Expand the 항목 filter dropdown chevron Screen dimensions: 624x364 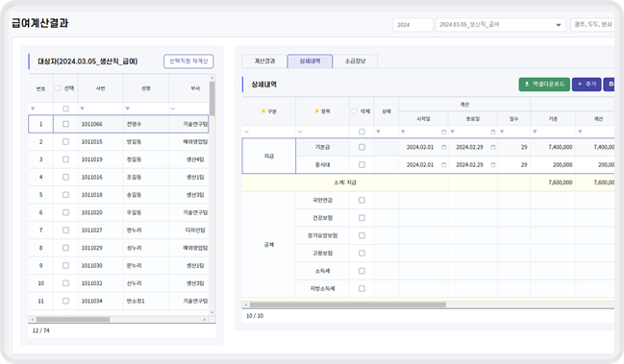click(x=300, y=132)
